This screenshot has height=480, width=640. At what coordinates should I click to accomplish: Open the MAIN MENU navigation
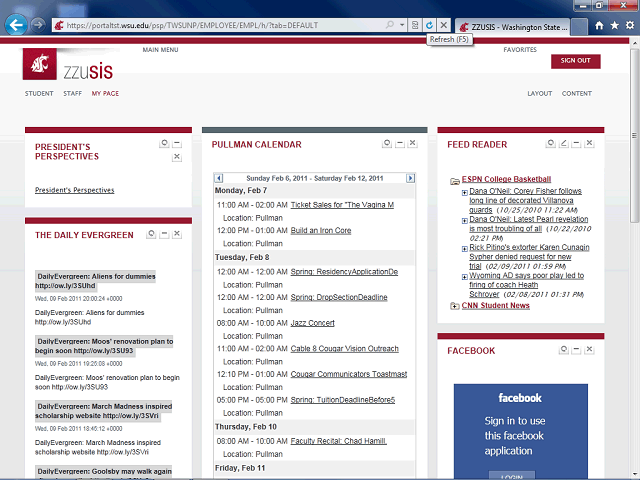tap(160, 50)
